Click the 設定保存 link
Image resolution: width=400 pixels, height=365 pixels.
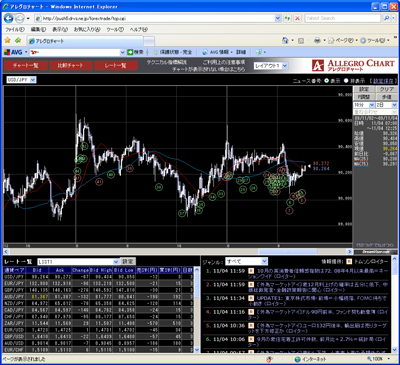coord(384,81)
